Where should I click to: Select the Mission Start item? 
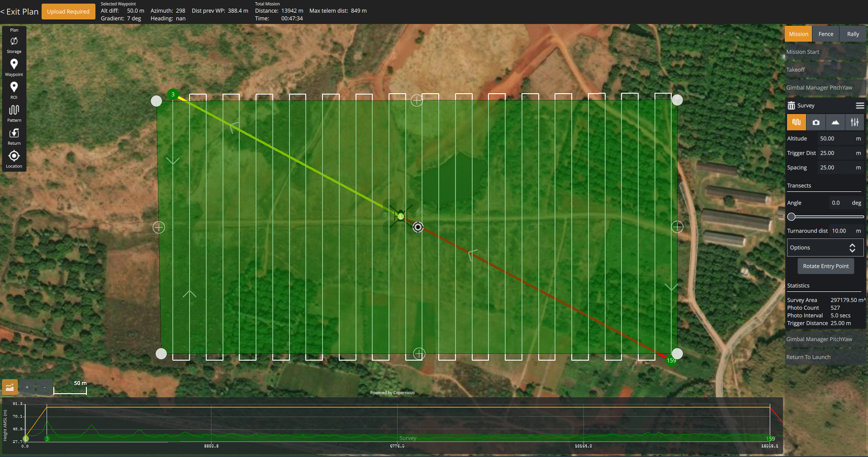825,52
